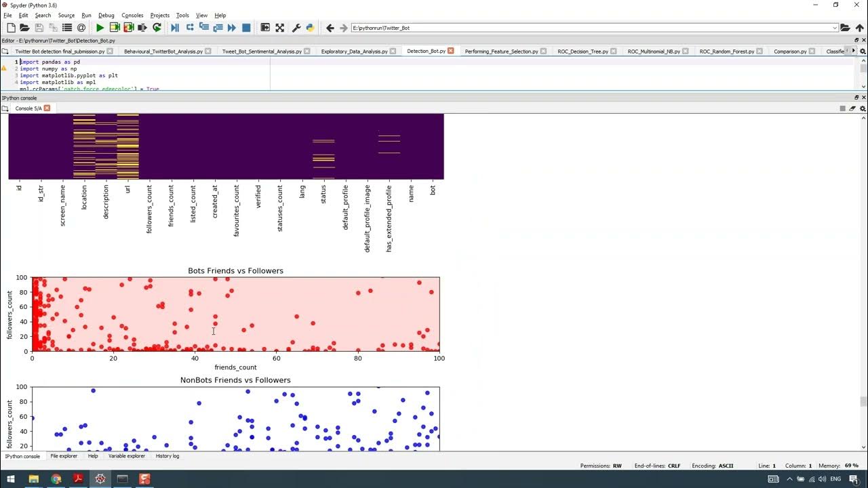Clear console with the eraser icon
The image size is (868, 488).
[853, 108]
